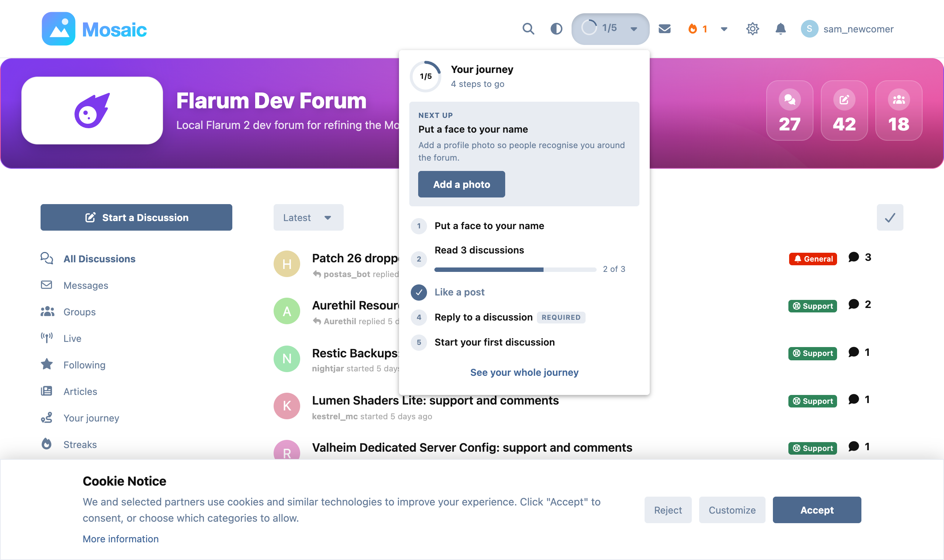Open notifications bell icon

point(781,29)
